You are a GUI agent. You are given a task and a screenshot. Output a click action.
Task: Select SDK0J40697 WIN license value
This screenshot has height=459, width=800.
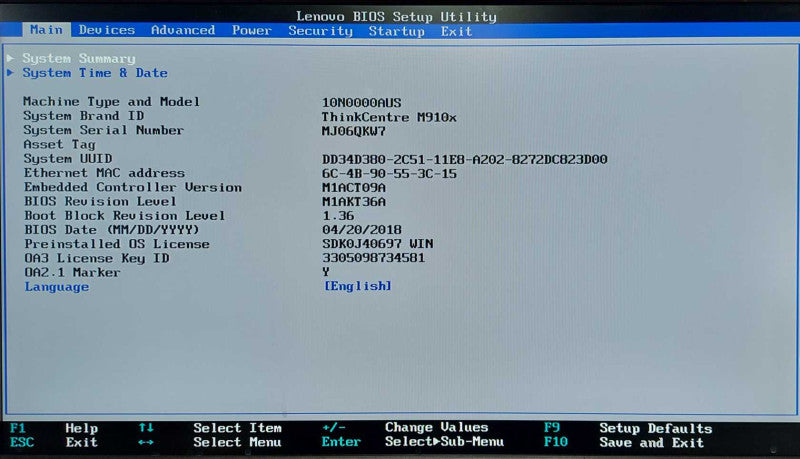click(378, 244)
